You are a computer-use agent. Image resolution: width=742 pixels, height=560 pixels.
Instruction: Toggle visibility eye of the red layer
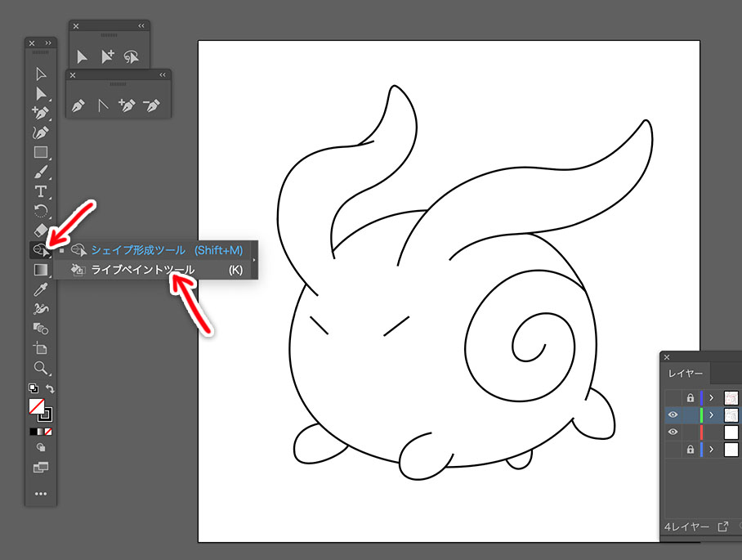coord(673,432)
